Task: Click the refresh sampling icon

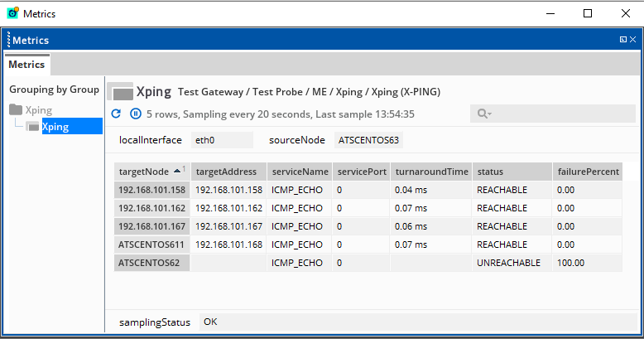Action: point(116,114)
